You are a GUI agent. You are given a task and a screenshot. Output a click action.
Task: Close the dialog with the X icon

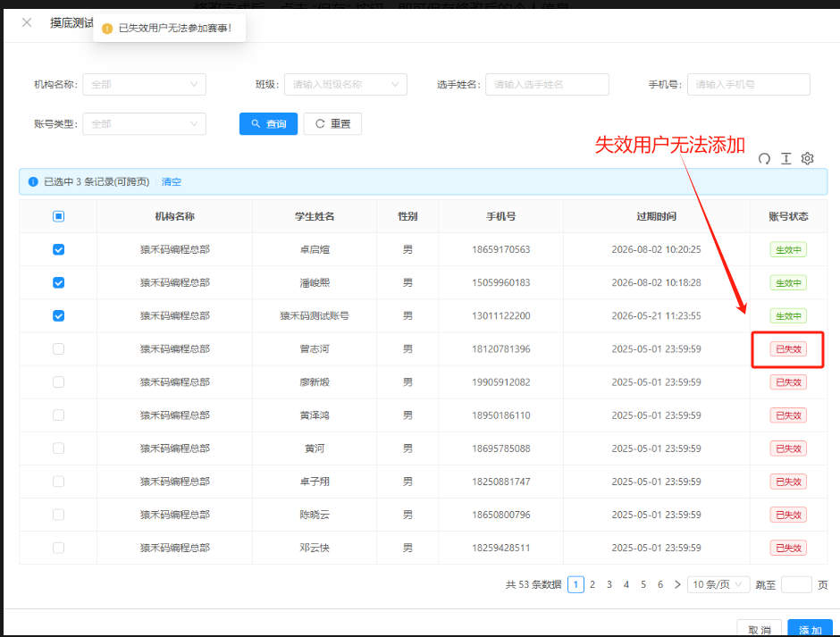[x=27, y=22]
